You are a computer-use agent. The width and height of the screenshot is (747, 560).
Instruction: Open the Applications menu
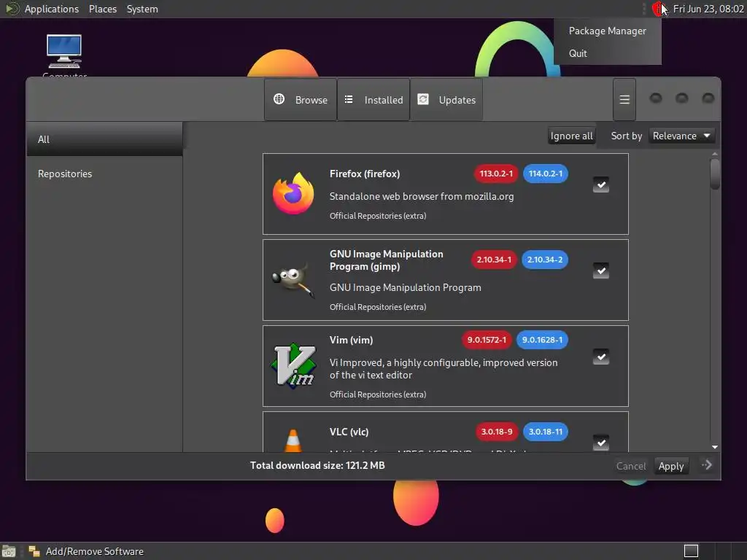pos(52,9)
